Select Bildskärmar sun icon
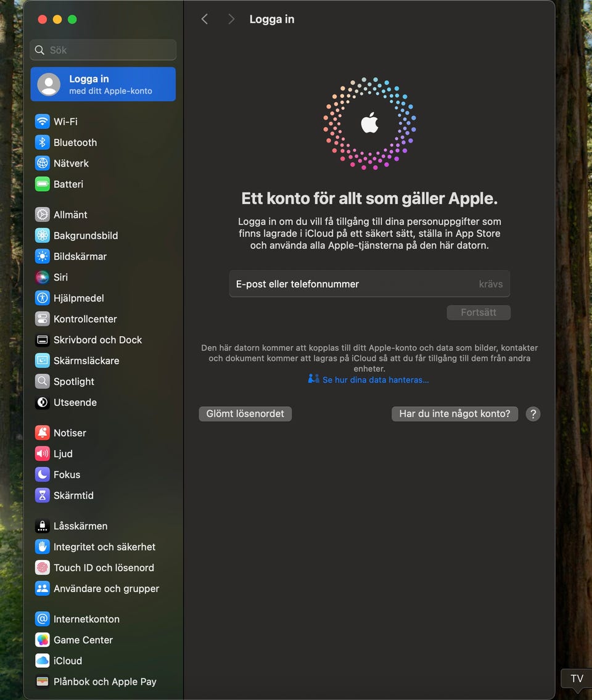 pos(43,256)
